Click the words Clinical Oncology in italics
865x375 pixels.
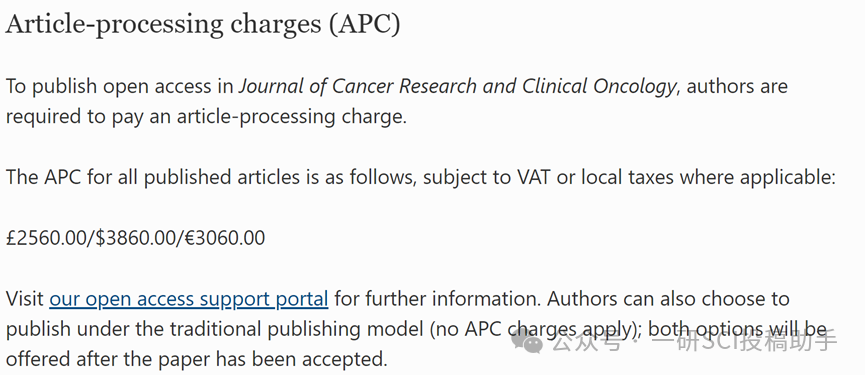pos(599,87)
